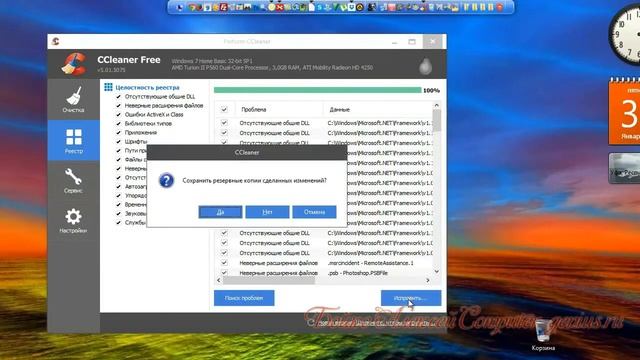This screenshot has height=360, width=640.
Task: Click the right arrow of the horizontal scrollbar
Action: (x=428, y=280)
